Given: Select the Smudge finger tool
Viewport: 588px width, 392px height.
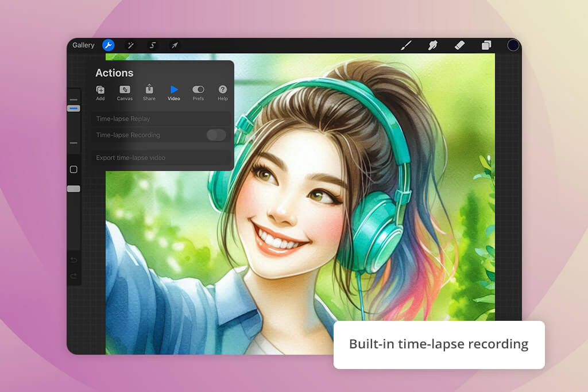Looking at the screenshot, I should (x=433, y=45).
